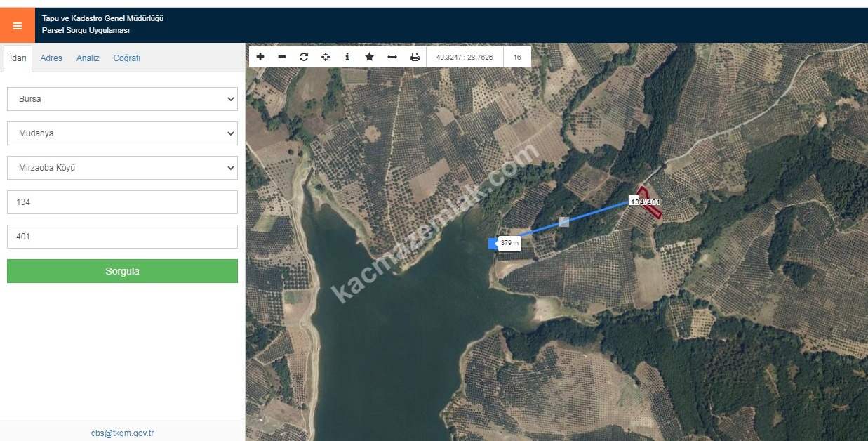The image size is (868, 441).
Task: Open the orange hamburger menu
Action: (18, 26)
